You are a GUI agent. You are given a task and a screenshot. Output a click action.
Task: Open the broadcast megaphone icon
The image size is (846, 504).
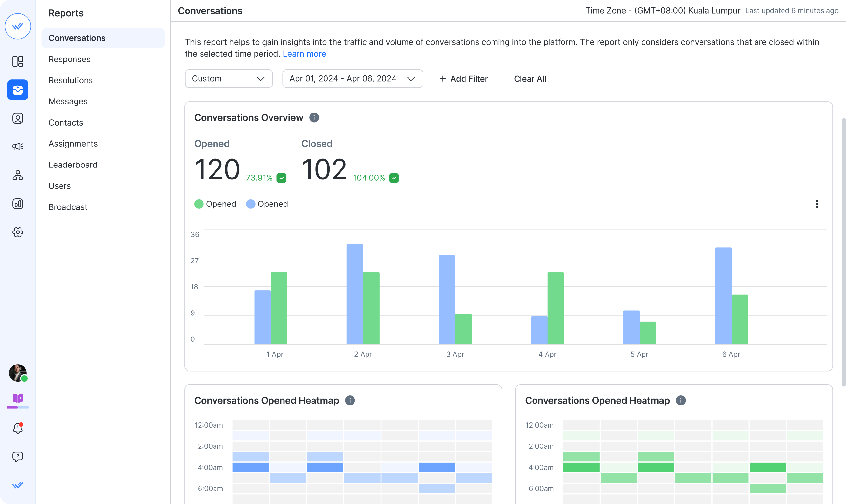[18, 146]
